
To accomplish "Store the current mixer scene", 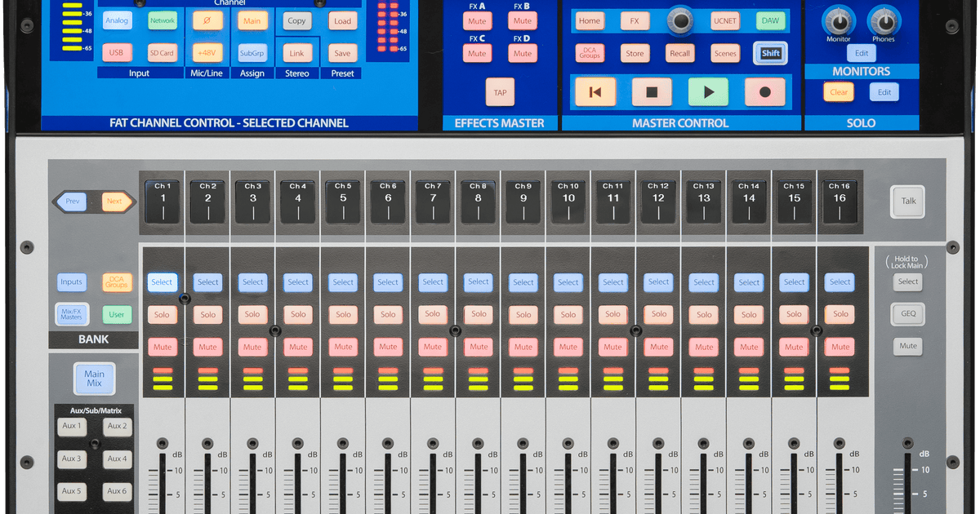I will [x=635, y=52].
